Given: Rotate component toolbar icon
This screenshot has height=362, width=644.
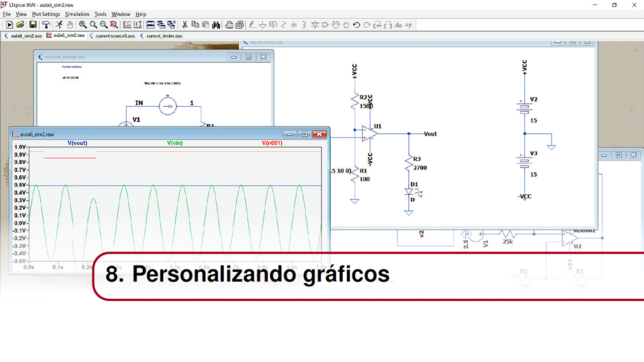Looking at the screenshot, I should 377,25.
